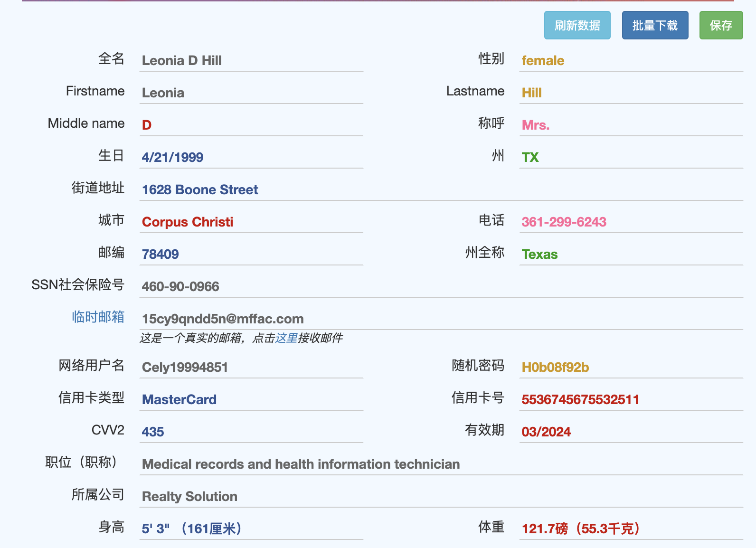Select the full name field Leonia D Hill
This screenshot has height=548, width=756.
[251, 60]
